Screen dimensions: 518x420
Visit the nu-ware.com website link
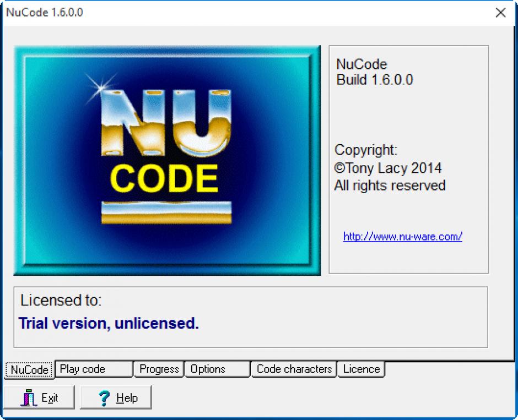[402, 236]
